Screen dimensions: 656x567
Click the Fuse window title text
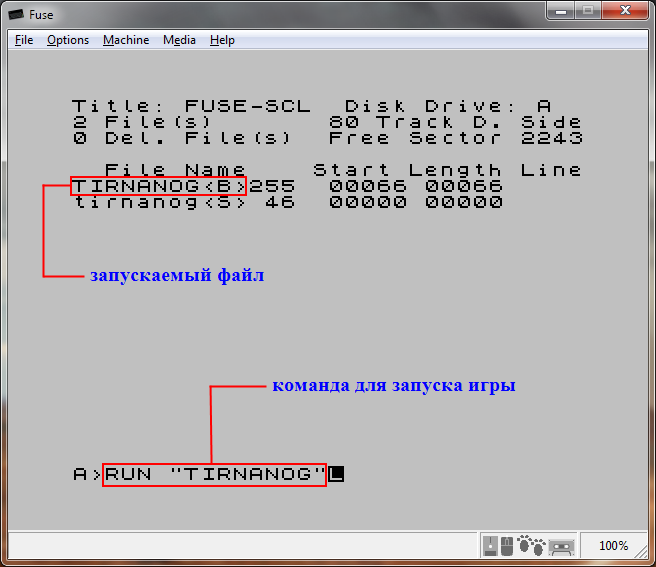(41, 15)
